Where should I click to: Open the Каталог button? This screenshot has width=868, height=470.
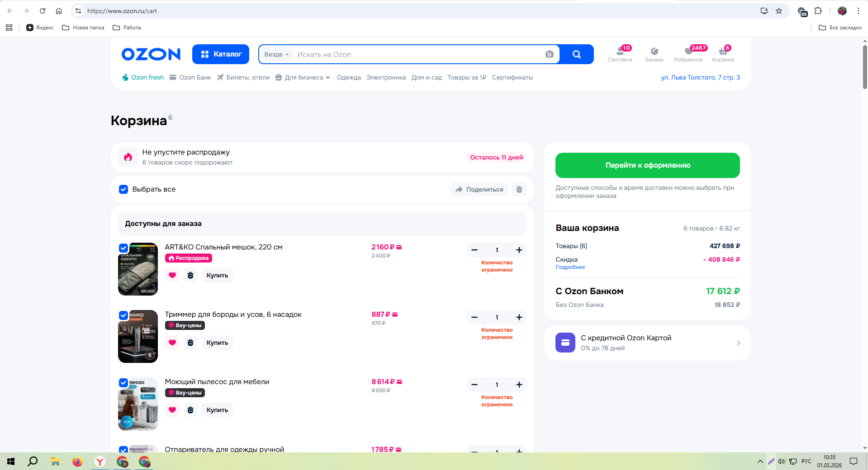tap(221, 54)
